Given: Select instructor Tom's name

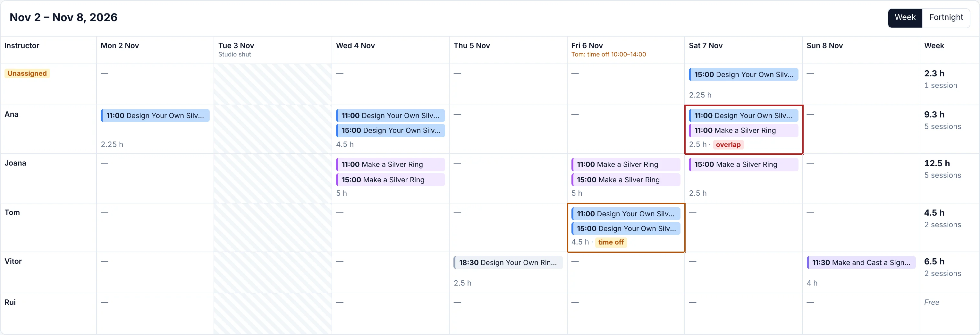Looking at the screenshot, I should click(12, 212).
